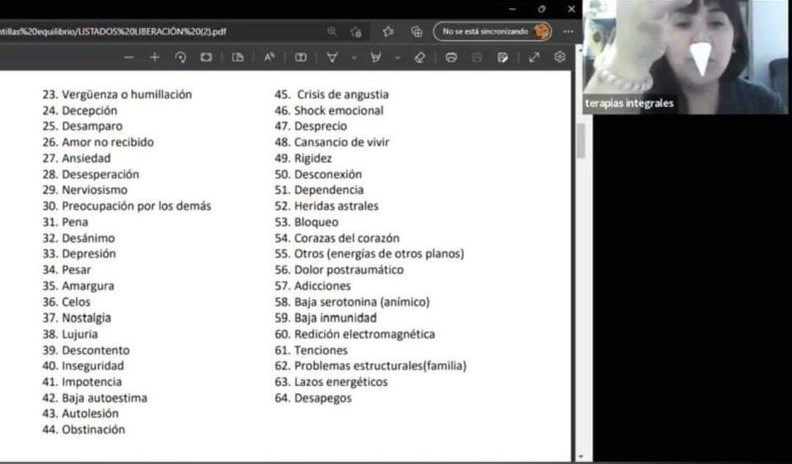Image resolution: width=792 pixels, height=464 pixels.
Task: Click the fit to page icon
Action: click(x=206, y=58)
